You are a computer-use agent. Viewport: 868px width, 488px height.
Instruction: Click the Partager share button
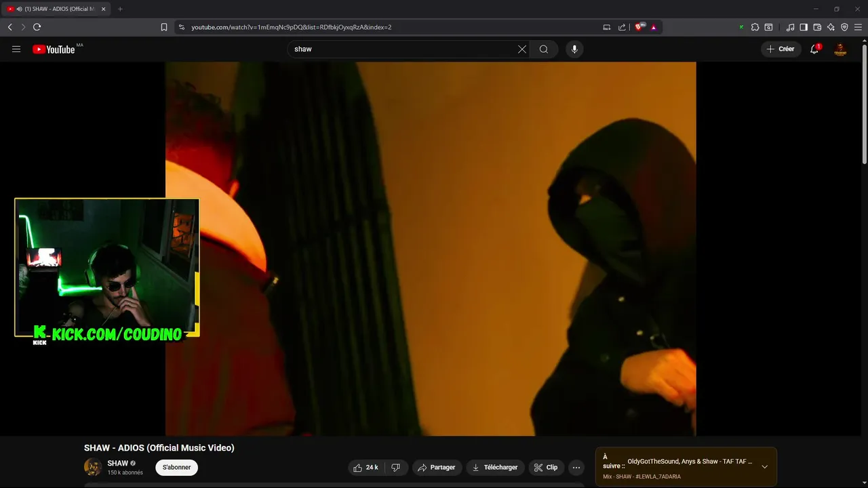click(437, 467)
